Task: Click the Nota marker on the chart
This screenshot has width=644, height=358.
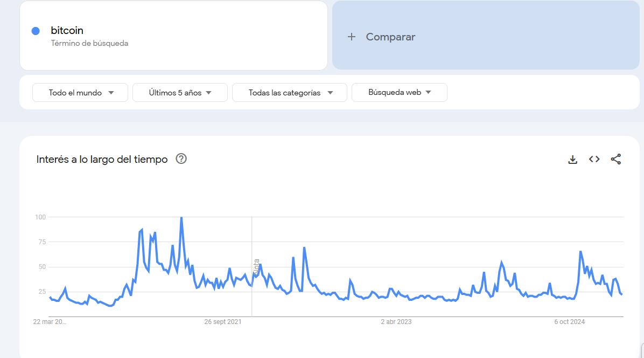Action: [x=257, y=267]
